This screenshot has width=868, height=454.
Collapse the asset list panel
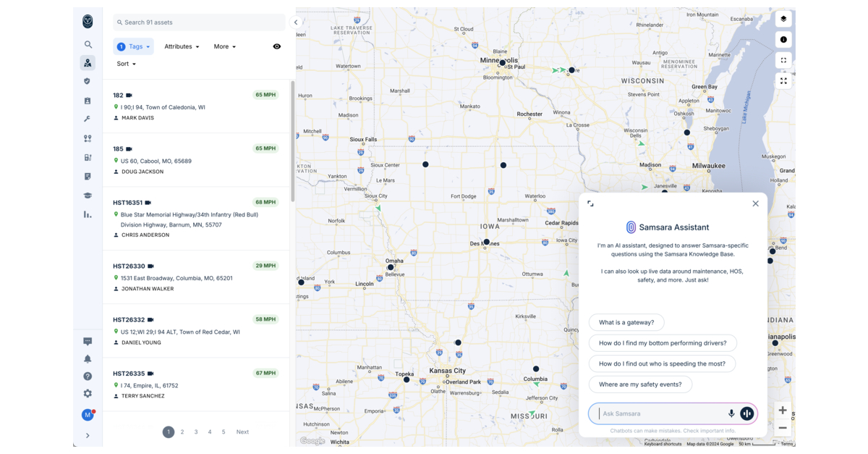(296, 22)
